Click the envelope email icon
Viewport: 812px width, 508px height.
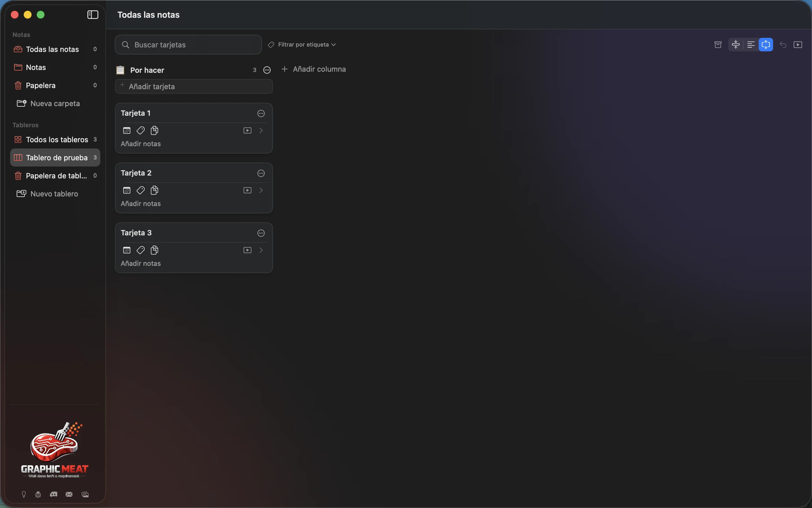coord(69,494)
